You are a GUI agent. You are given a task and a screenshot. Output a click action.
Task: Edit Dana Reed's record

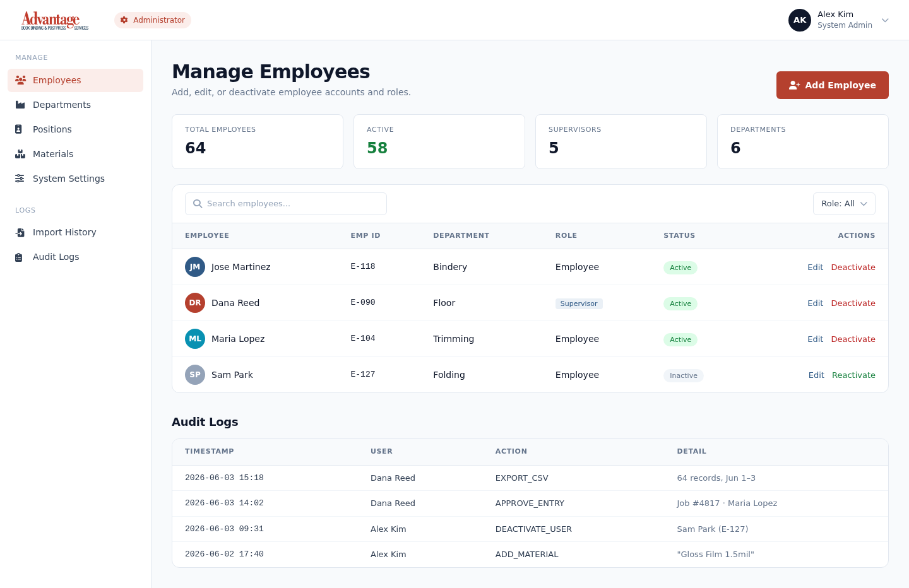815,303
